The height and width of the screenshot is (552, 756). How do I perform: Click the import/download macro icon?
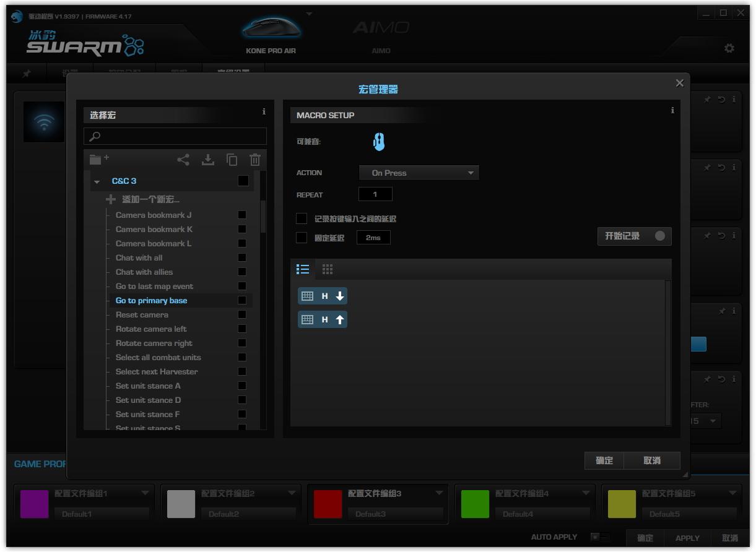point(208,160)
